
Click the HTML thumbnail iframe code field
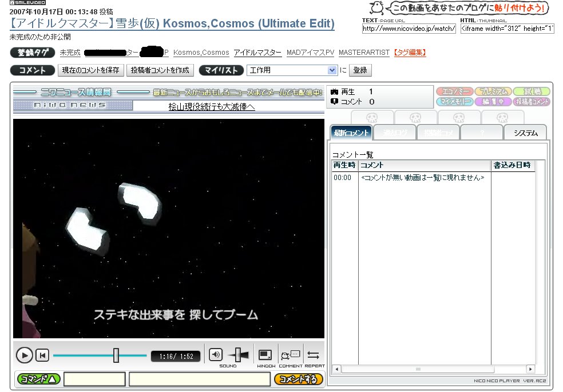[508, 29]
